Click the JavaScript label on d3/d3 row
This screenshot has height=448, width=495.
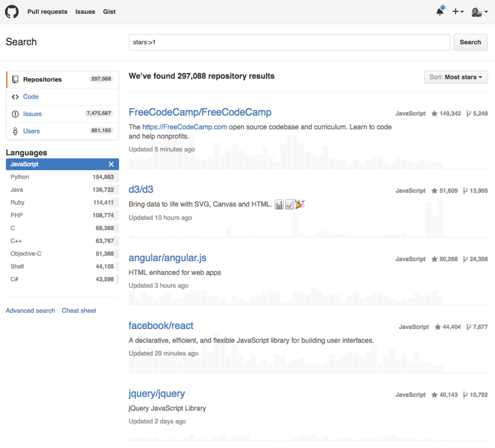coord(410,191)
